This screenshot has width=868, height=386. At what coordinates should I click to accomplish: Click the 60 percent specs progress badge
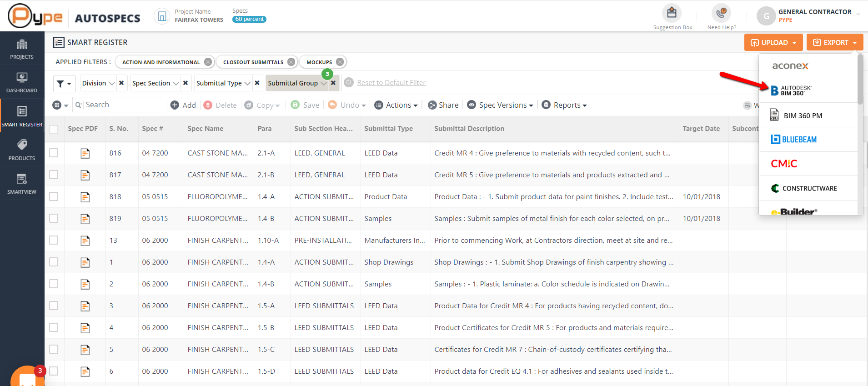[249, 19]
